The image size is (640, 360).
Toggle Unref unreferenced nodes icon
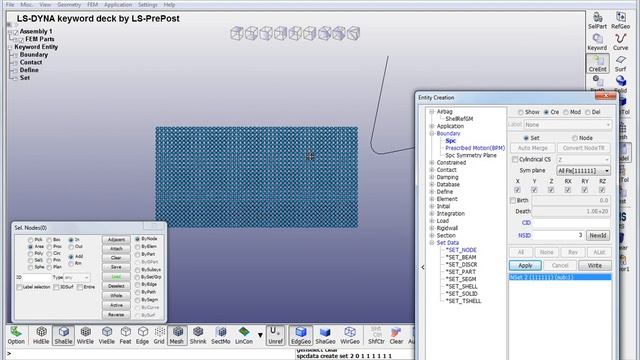coord(276,335)
